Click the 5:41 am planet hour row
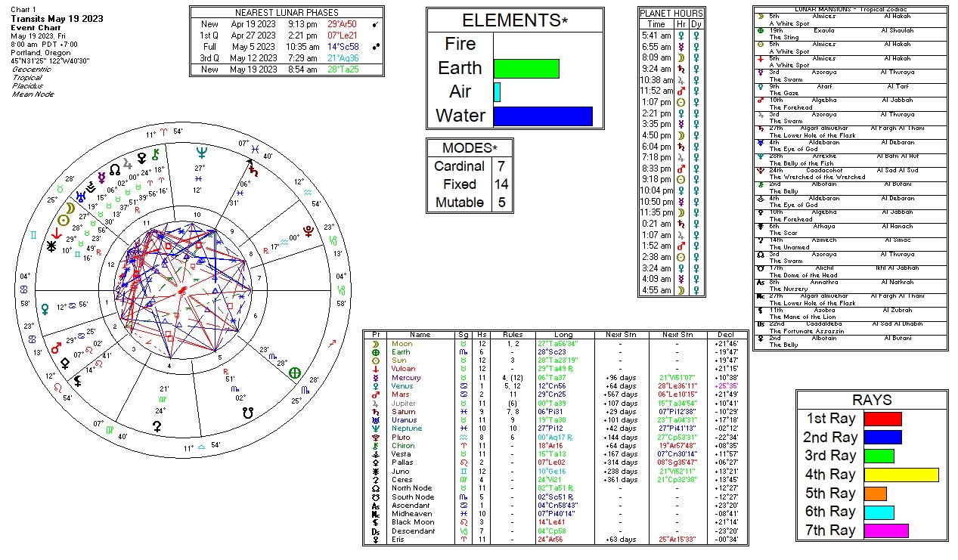Viewport: 958px width, 560px height. tap(671, 36)
